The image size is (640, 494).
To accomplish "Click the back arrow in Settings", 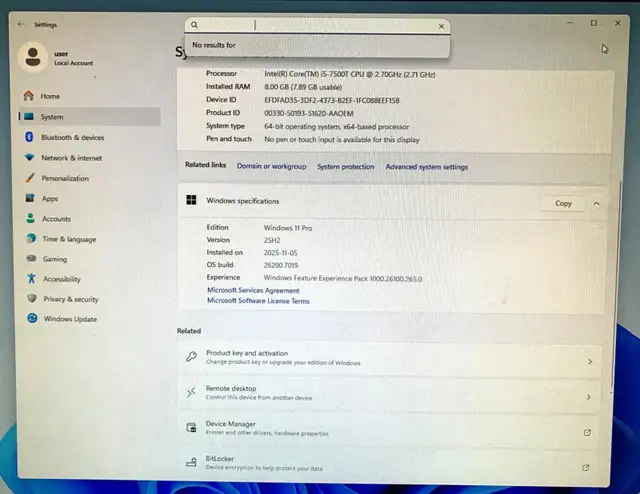I will [21, 24].
